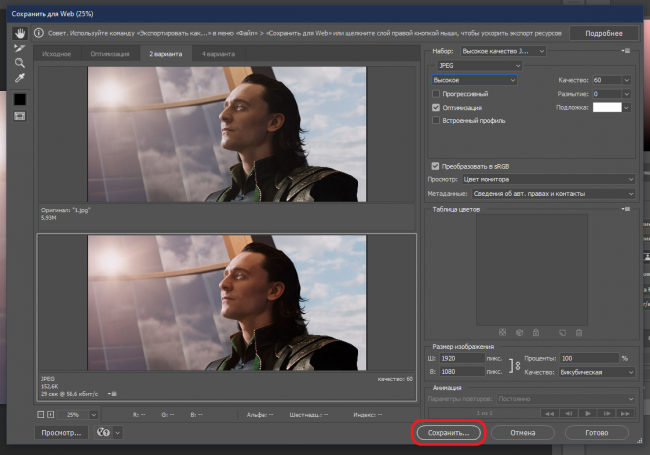Select the Eyedropper tool
Screen dimensions: 650x455
[x=19, y=78]
